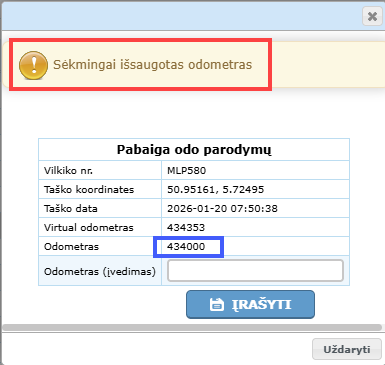Click the Sėkmingai išsaugotas odometras message
The height and width of the screenshot is (365, 385).
pos(153,65)
